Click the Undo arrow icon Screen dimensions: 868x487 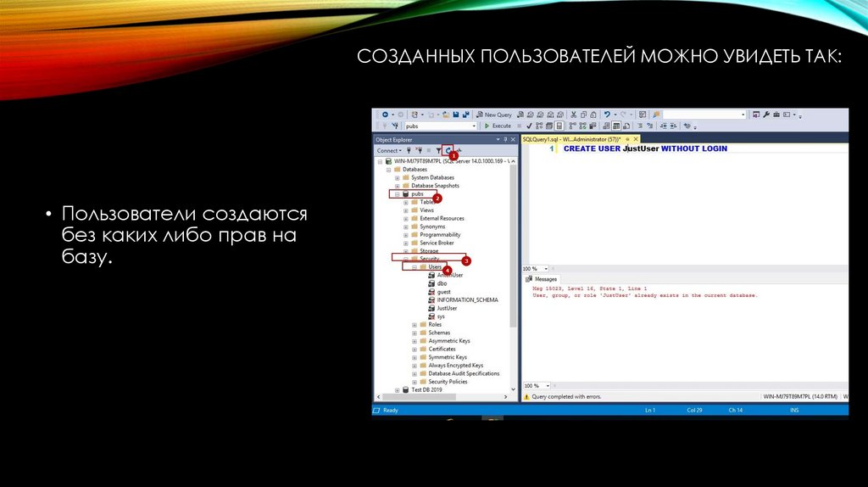point(607,115)
